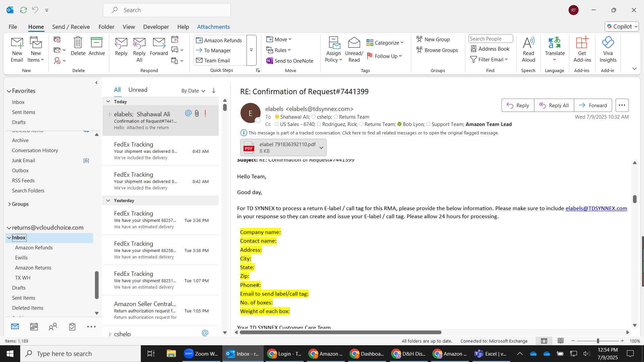Collapse the Today group header
This screenshot has height=362, width=644.
coord(108,102)
